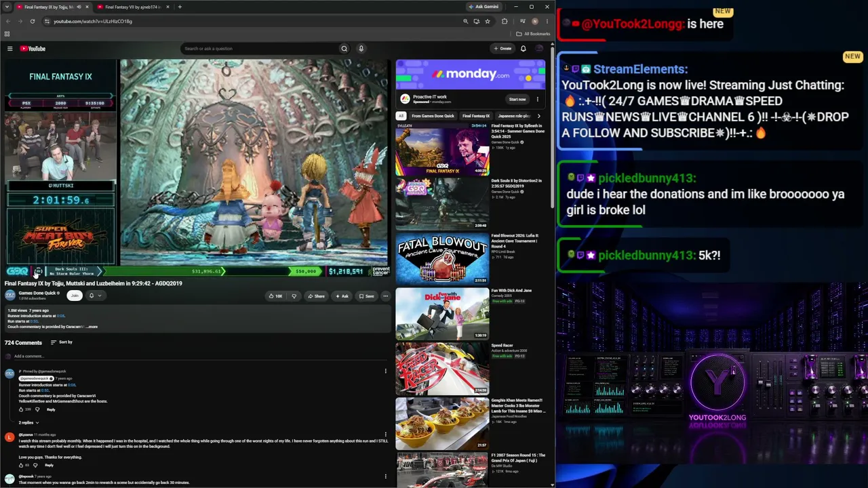Open the Create menu button
The height and width of the screenshot is (488, 868).
[502, 49]
